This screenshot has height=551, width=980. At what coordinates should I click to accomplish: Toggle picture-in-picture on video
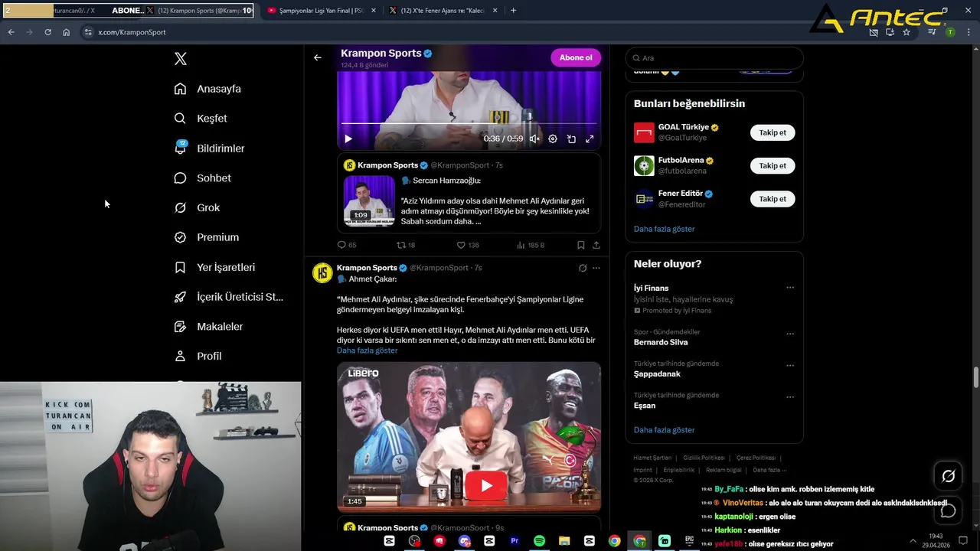pos(571,139)
